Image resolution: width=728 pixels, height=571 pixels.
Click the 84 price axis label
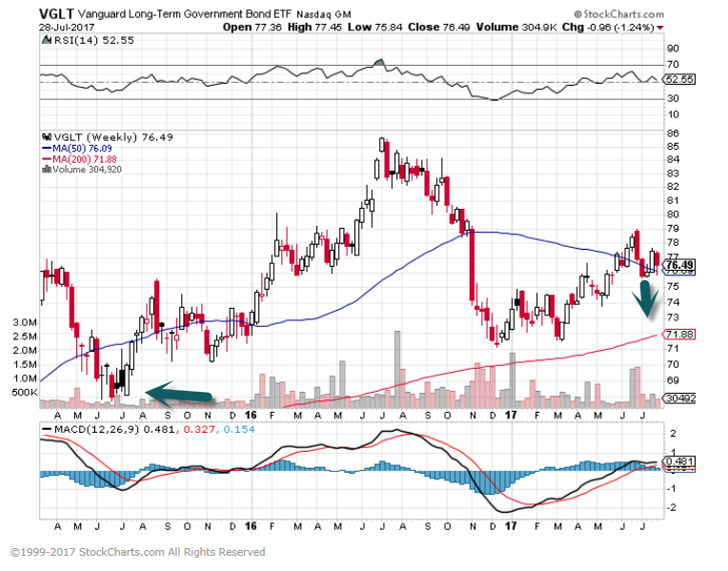click(x=673, y=159)
